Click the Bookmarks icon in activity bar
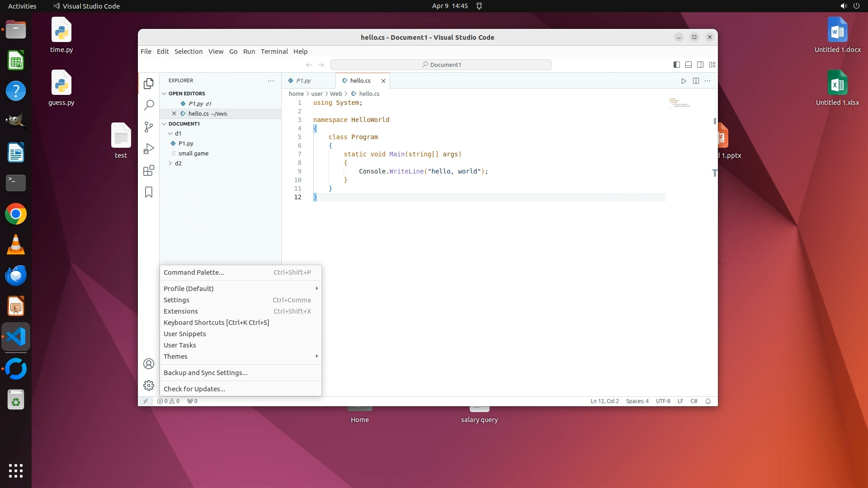Viewport: 868px width, 488px height. pos(149,192)
